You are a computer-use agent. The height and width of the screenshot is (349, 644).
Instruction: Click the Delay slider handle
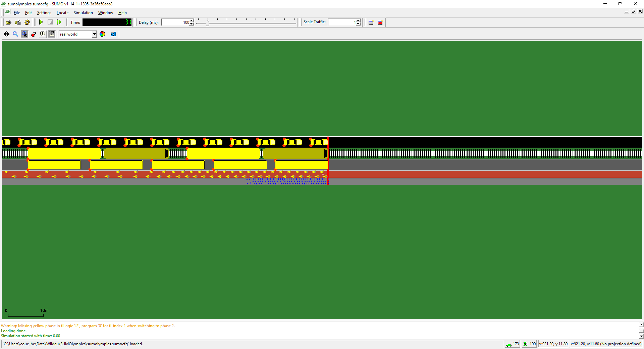208,22
